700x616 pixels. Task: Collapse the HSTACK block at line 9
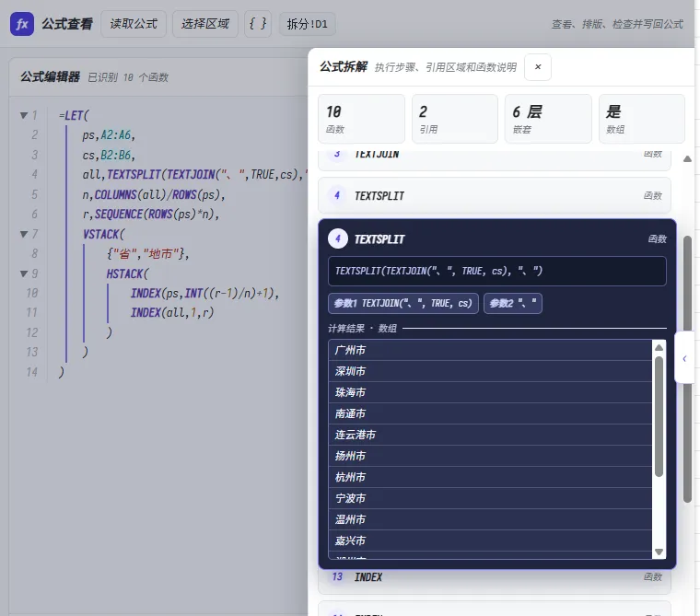[x=24, y=273]
